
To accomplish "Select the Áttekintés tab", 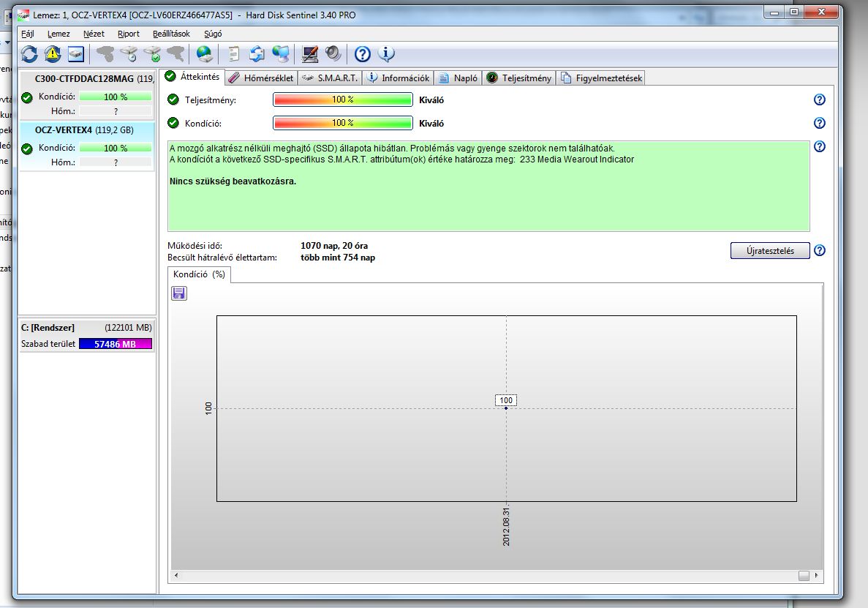I will 192,77.
